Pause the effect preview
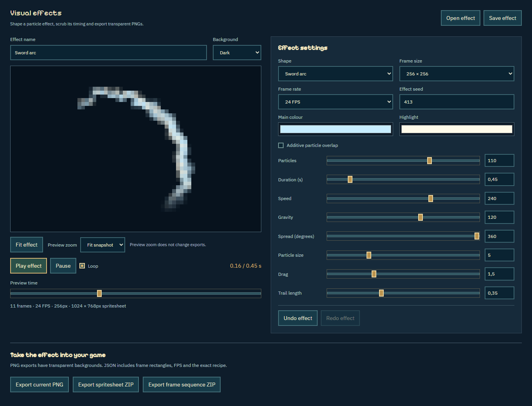The width and height of the screenshot is (532, 406). (x=63, y=266)
